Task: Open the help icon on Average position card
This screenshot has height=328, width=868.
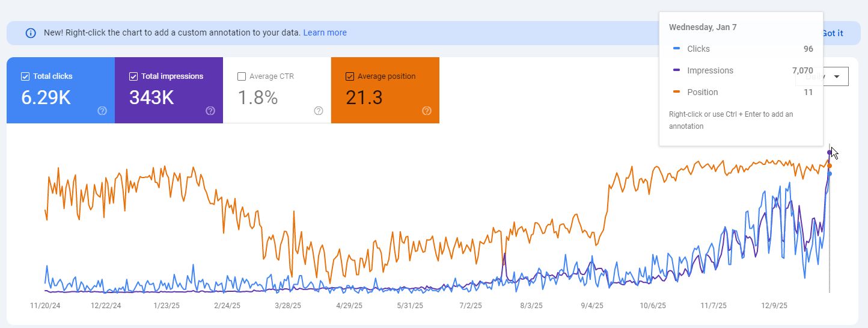Action: [427, 111]
